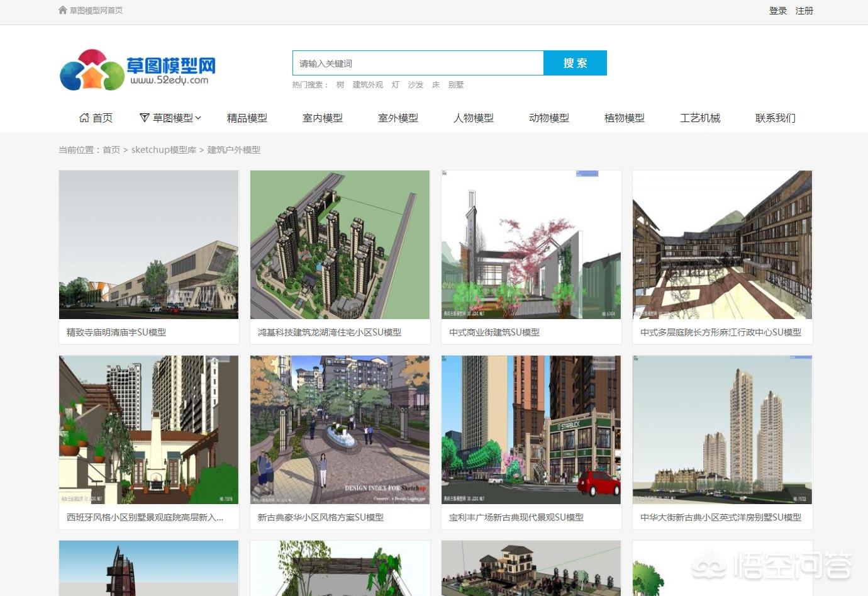Click the 登录 link

778,11
